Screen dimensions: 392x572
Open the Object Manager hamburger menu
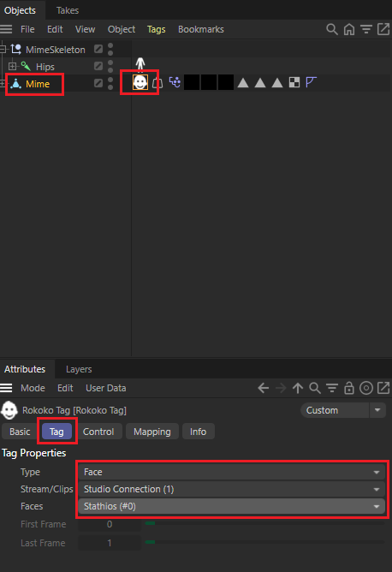pos(6,29)
